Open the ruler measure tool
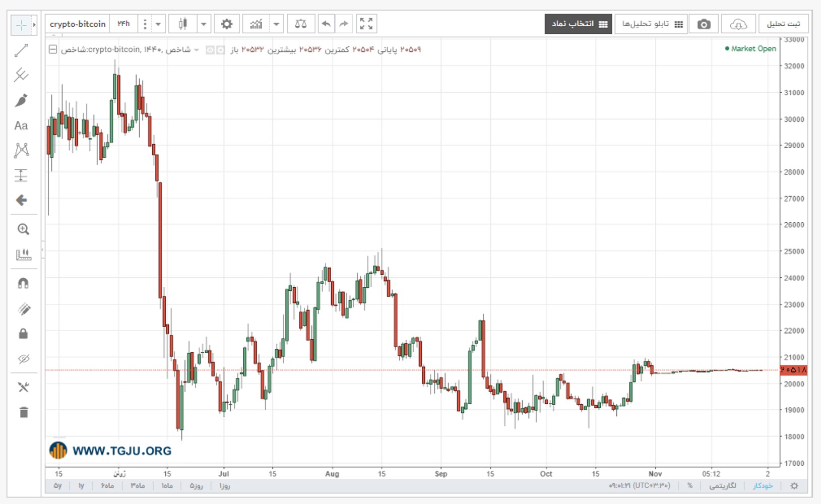This screenshot has width=821, height=504. pyautogui.click(x=23, y=254)
